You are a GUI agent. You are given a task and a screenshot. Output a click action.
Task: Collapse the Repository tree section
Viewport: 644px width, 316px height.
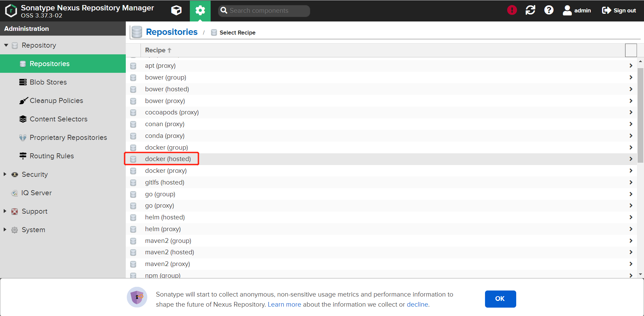click(x=6, y=45)
